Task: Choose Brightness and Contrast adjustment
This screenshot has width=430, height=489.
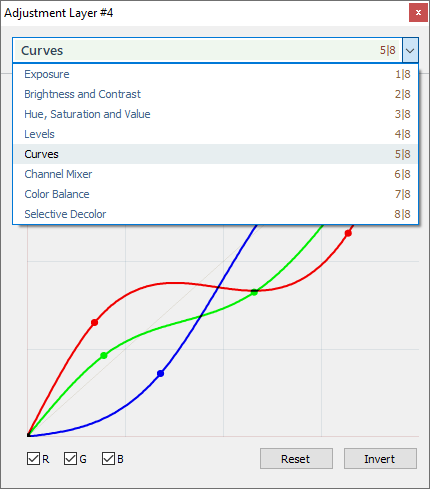Action: tap(215, 94)
